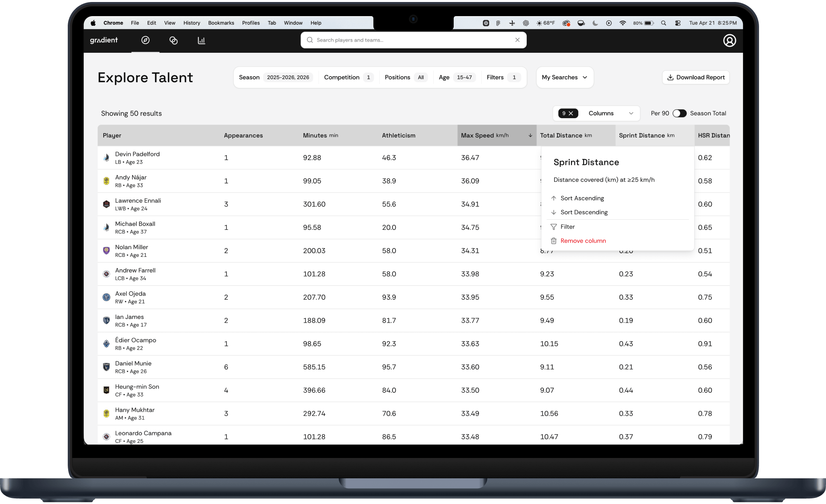Select Sort Ascending in column menu
The image size is (826, 504).
[x=582, y=198]
